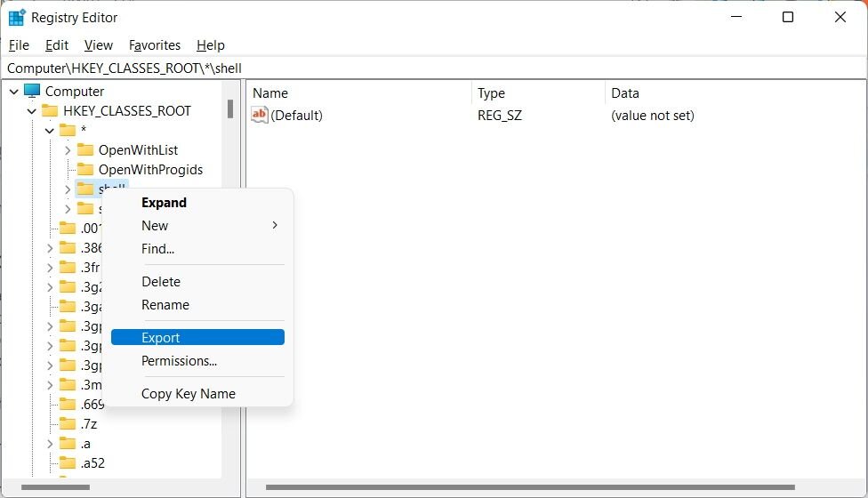Collapse the HKEY_CLASSES_ROOT node
The image size is (868, 498).
[31, 111]
